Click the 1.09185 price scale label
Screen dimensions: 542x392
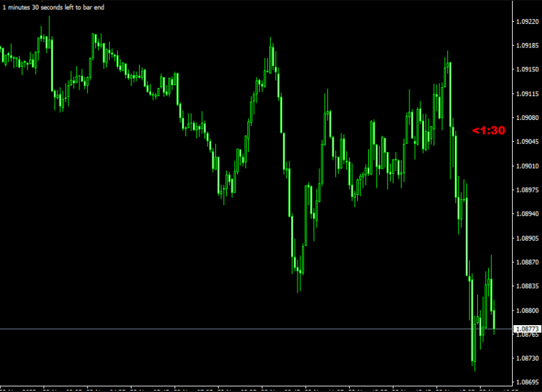(x=527, y=46)
